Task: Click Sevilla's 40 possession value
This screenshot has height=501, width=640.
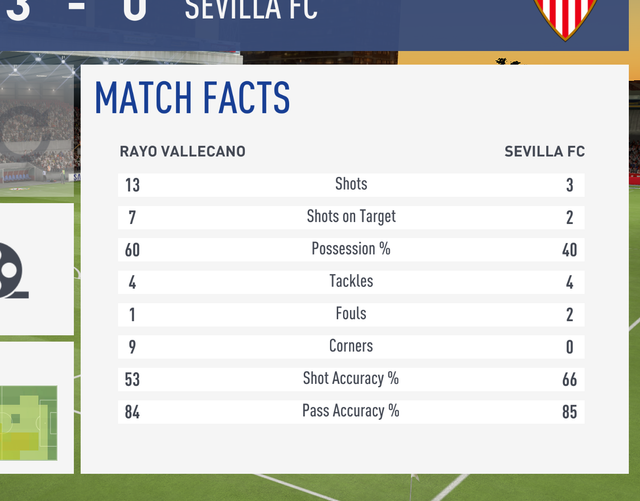Action: pos(569,250)
